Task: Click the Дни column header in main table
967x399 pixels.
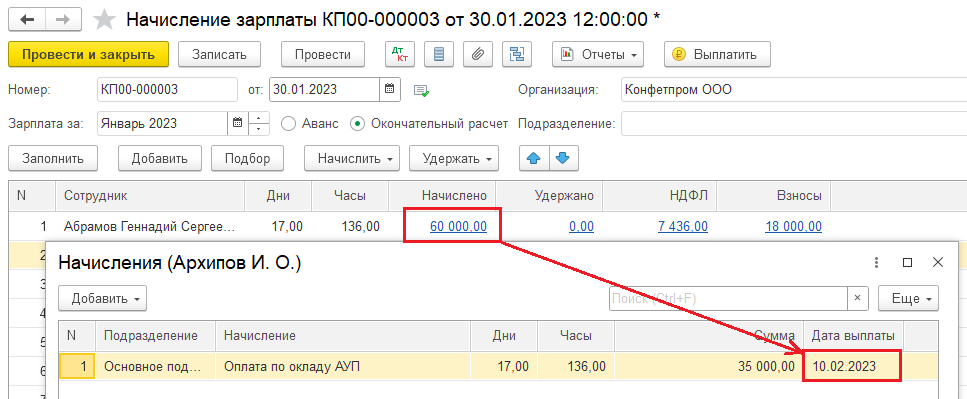Action: click(278, 196)
